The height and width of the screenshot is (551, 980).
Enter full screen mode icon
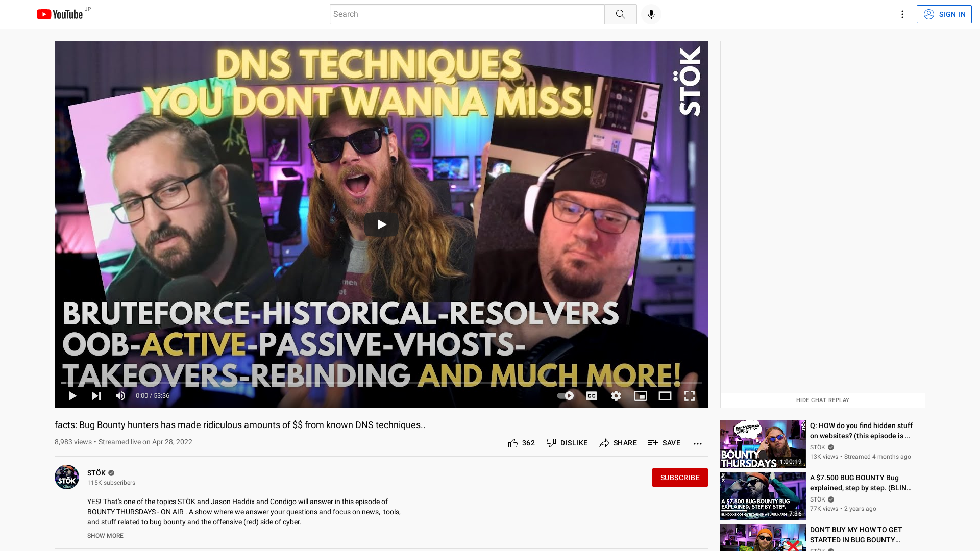pos(690,396)
